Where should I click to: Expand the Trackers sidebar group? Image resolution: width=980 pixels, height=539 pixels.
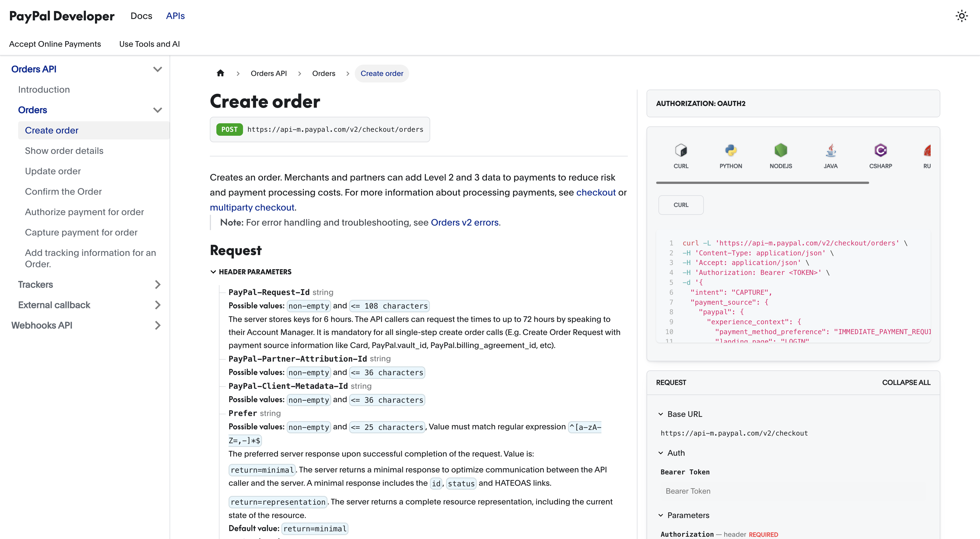point(157,284)
